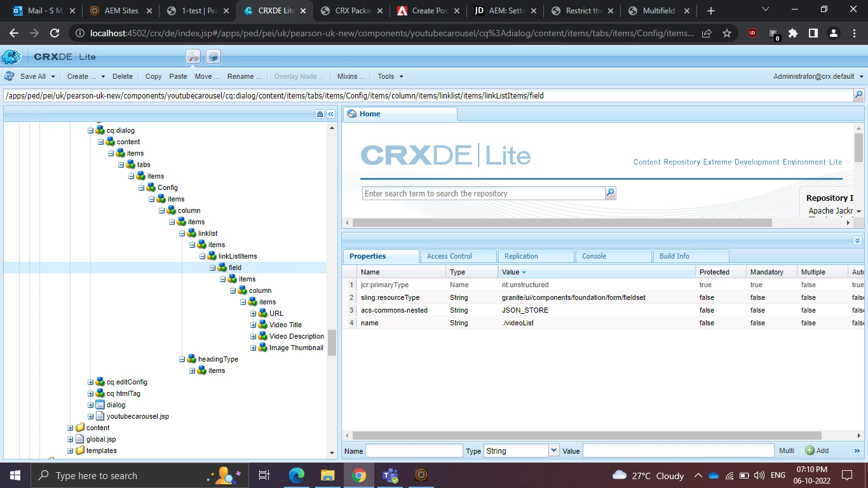Click the property Value input field
Viewport: 868px width, 488px height.
pos(679,451)
